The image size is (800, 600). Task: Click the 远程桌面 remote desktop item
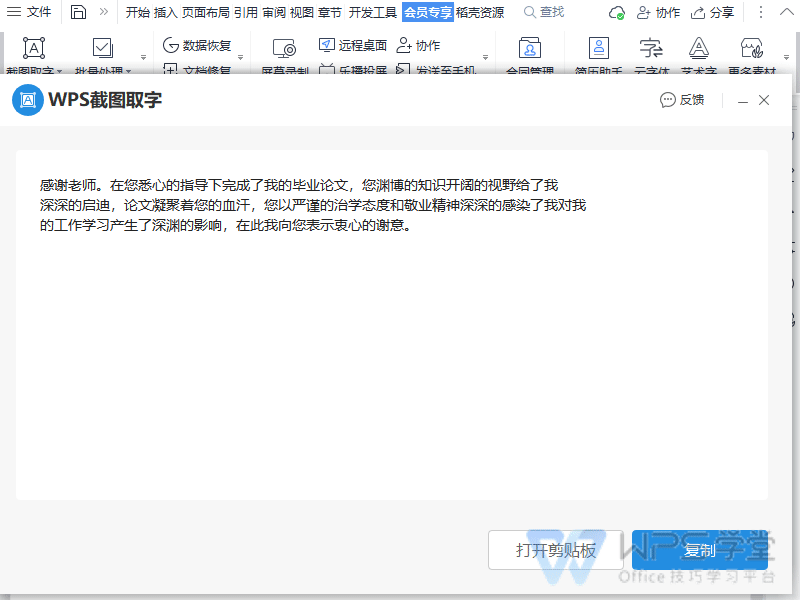353,45
